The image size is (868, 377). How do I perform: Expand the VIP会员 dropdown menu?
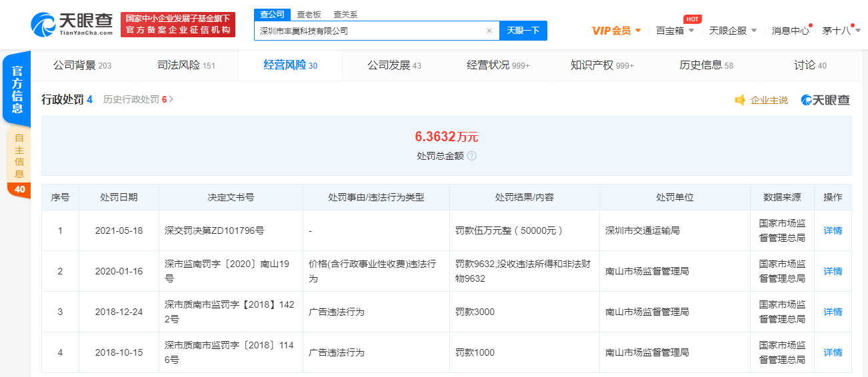pyautogui.click(x=616, y=31)
